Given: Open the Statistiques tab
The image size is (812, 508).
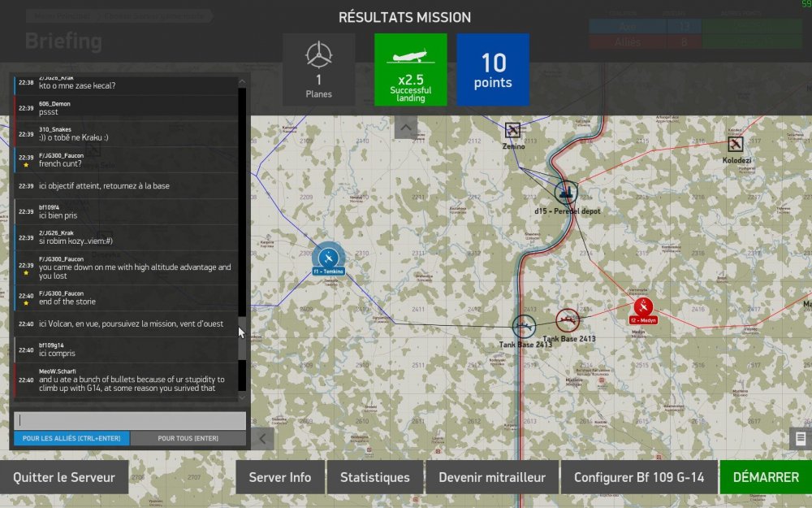Looking at the screenshot, I should pyautogui.click(x=374, y=477).
